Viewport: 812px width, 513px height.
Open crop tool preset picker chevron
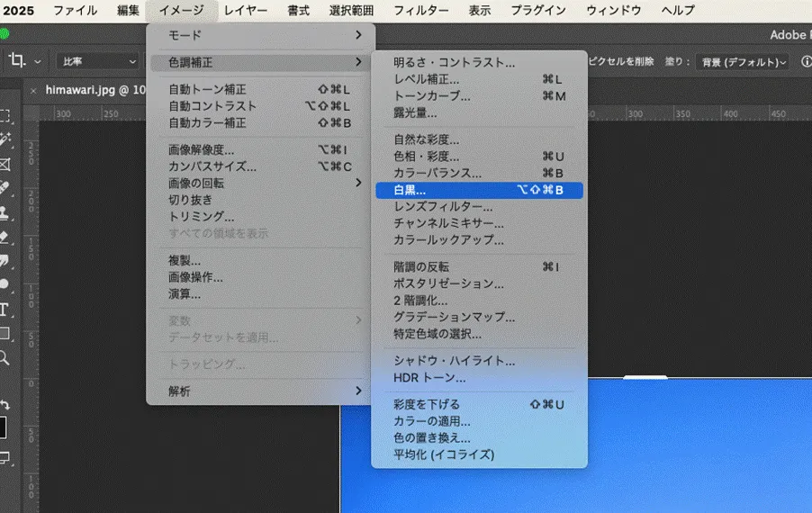pos(37,61)
